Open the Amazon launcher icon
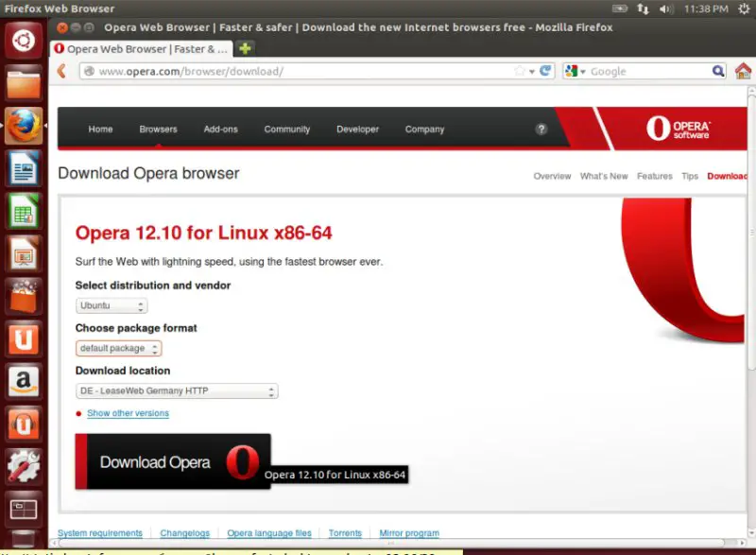The image size is (756, 555). 23,381
